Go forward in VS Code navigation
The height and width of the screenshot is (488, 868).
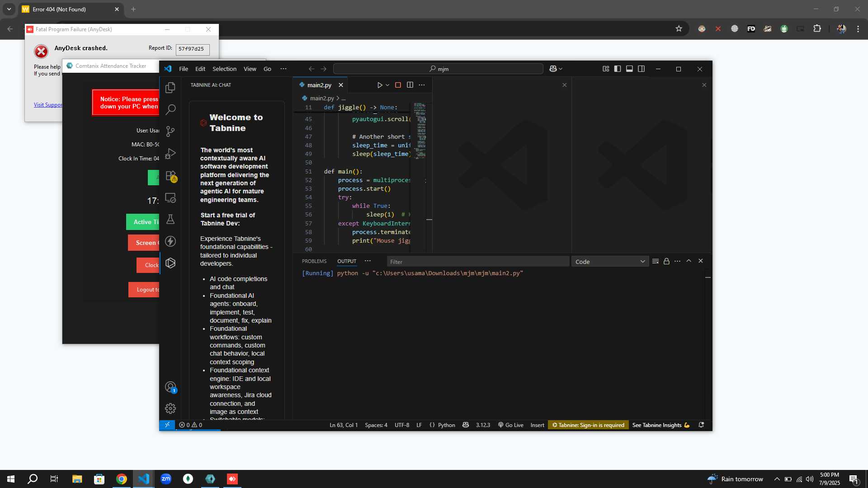click(324, 69)
